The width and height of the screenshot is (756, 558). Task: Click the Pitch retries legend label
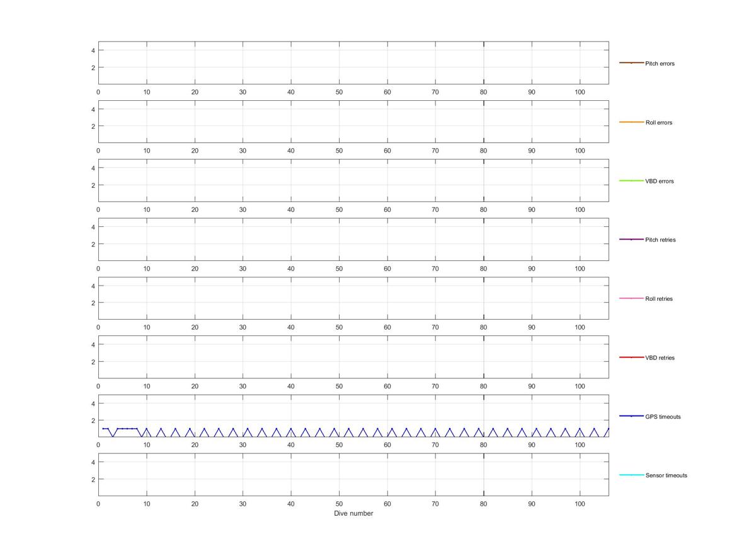click(x=660, y=240)
